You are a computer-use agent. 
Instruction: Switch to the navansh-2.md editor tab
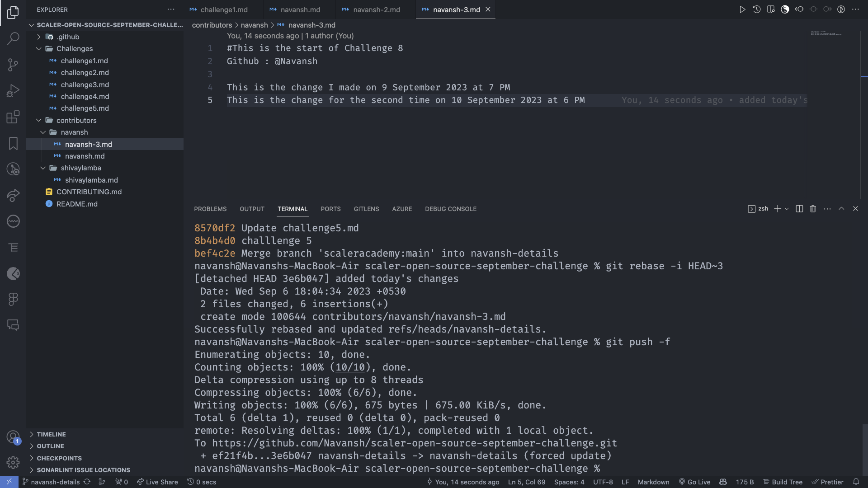coord(376,9)
